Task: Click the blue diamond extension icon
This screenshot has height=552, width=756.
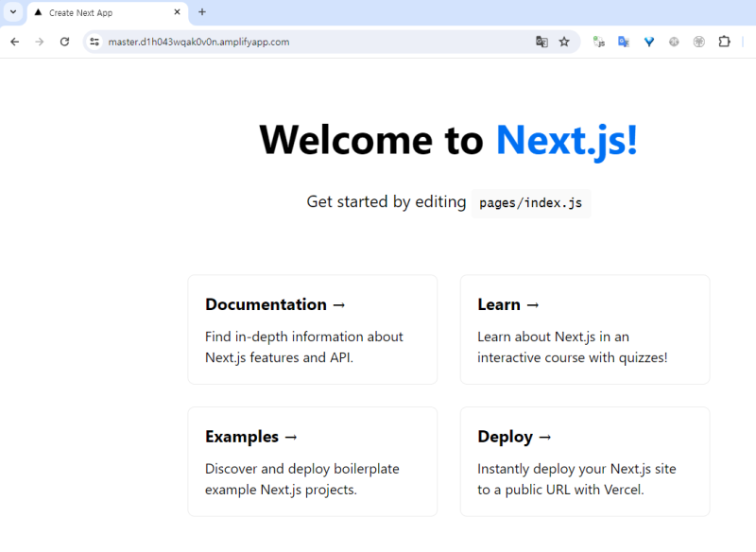Action: click(x=649, y=42)
